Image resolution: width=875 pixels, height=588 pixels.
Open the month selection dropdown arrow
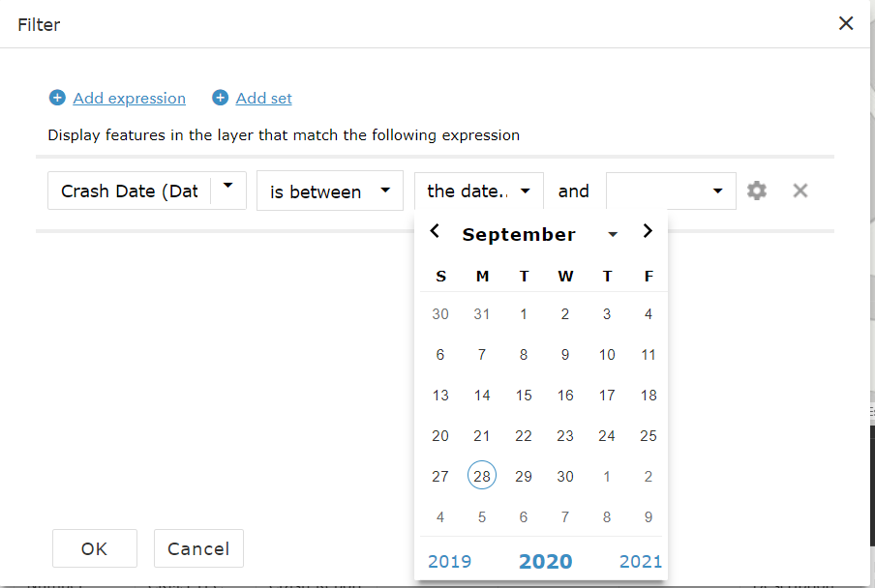(x=613, y=235)
